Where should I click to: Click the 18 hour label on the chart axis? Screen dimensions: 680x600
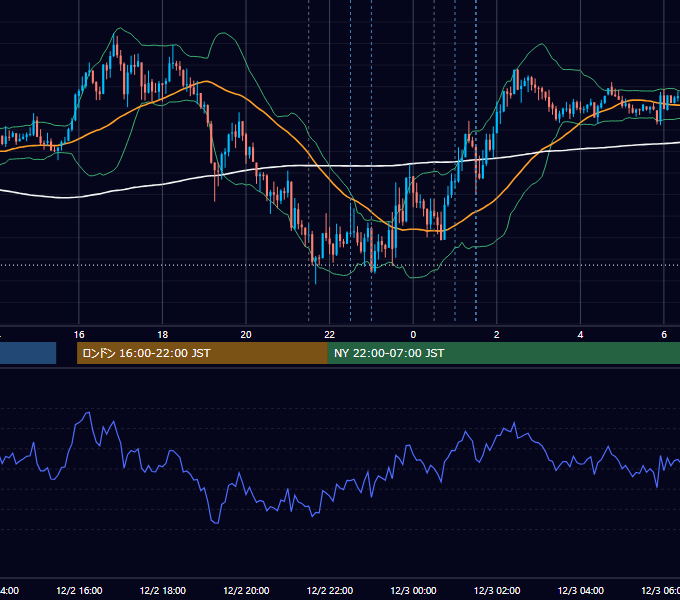163,335
